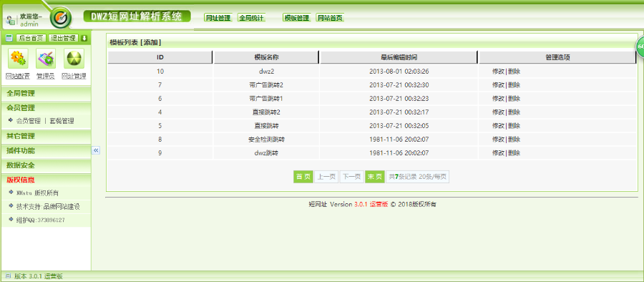Click the 管理选项 column header
This screenshot has width=644, height=282.
tap(557, 57)
